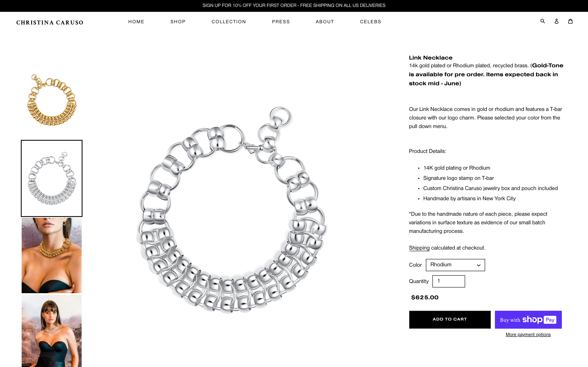Open the Shop menu
Viewport: 588px width, 367px height.
tap(178, 22)
